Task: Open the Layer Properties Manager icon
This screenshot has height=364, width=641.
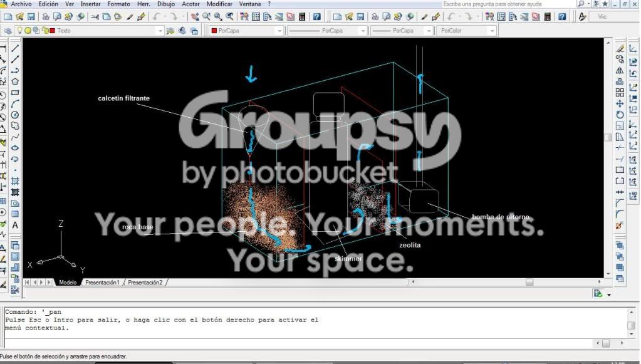Action: click(x=8, y=31)
